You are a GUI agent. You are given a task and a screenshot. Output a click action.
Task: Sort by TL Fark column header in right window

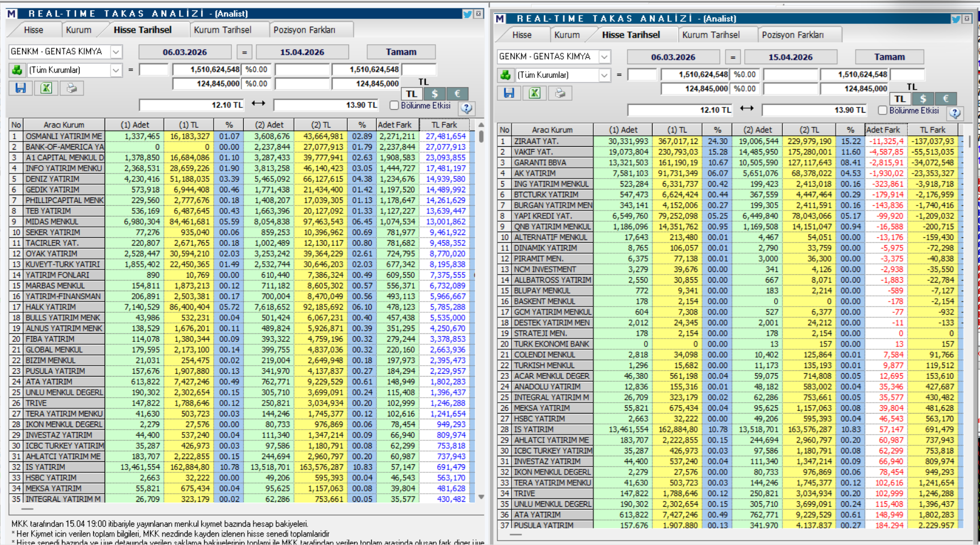(x=932, y=130)
